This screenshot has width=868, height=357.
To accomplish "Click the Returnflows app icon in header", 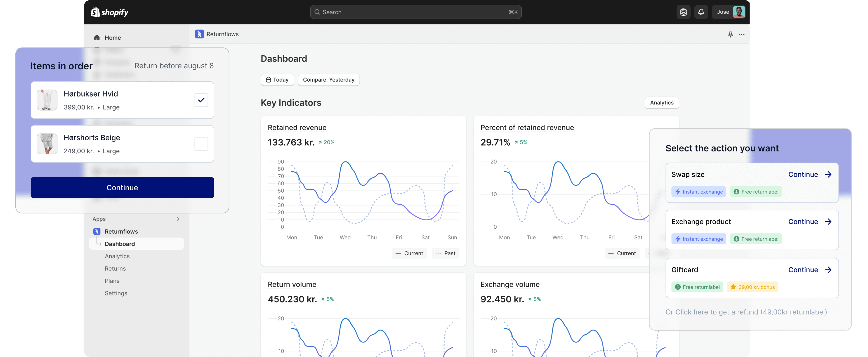I will pos(199,34).
